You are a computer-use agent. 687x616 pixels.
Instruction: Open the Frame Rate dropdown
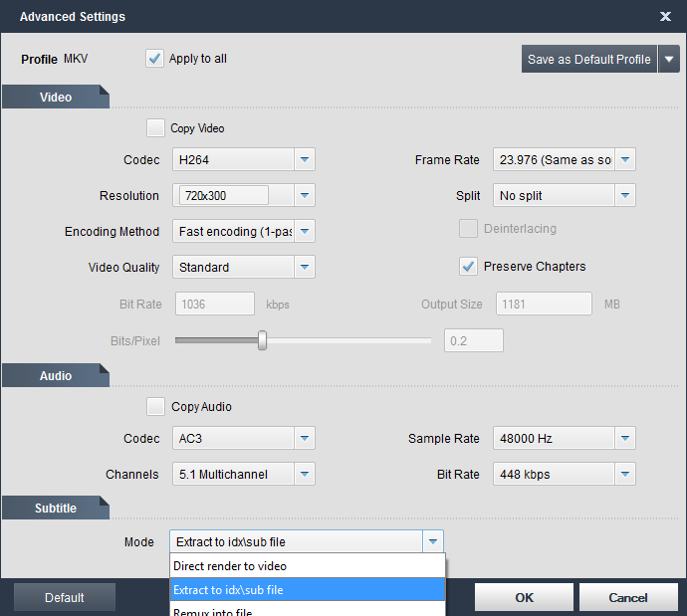pyautogui.click(x=625, y=160)
